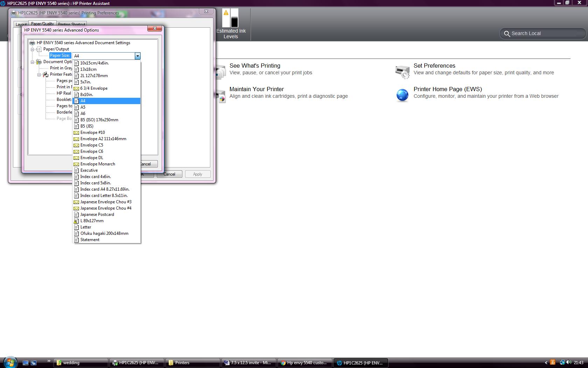Choose Envelope C6
The width and height of the screenshot is (588, 368).
(x=106, y=151)
